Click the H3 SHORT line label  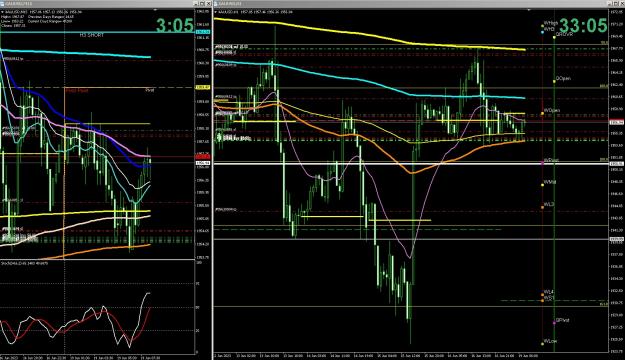point(92,35)
